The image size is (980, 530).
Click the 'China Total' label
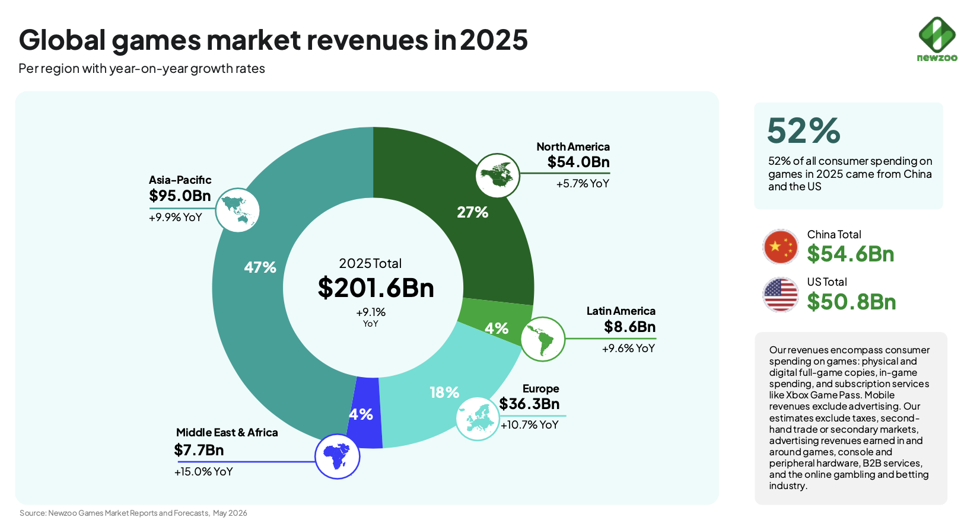pyautogui.click(x=834, y=234)
